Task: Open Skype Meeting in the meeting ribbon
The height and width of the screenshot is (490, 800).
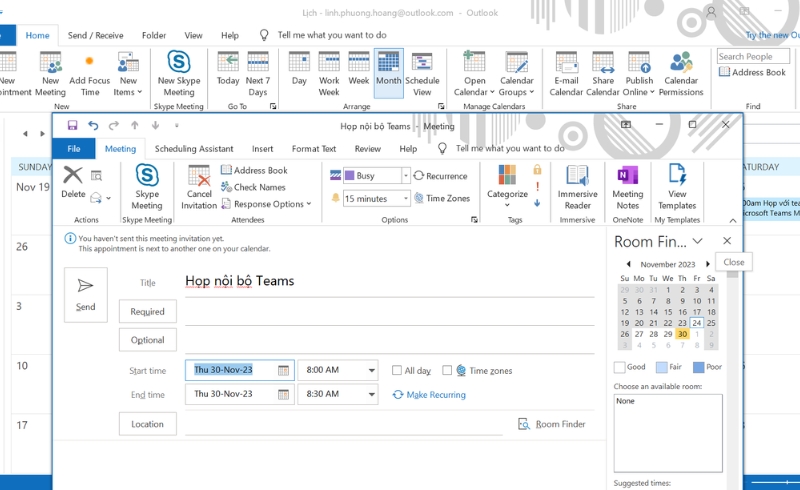Action: coord(147,187)
